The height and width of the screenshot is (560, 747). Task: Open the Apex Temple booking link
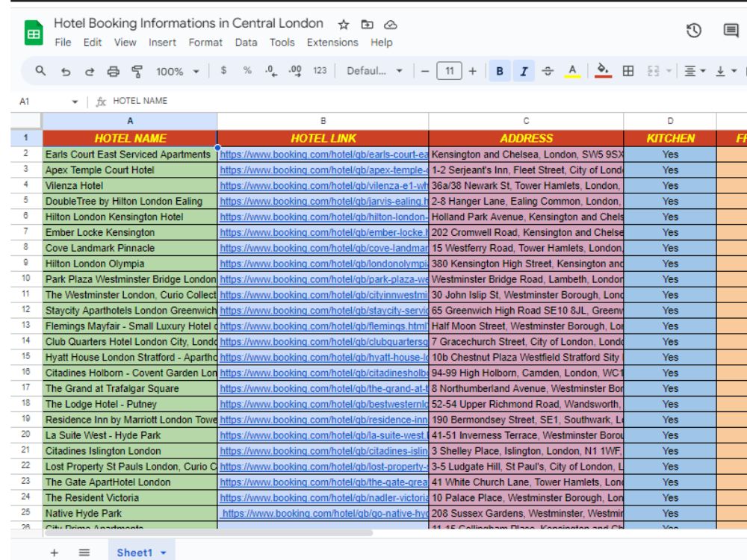[x=324, y=170]
